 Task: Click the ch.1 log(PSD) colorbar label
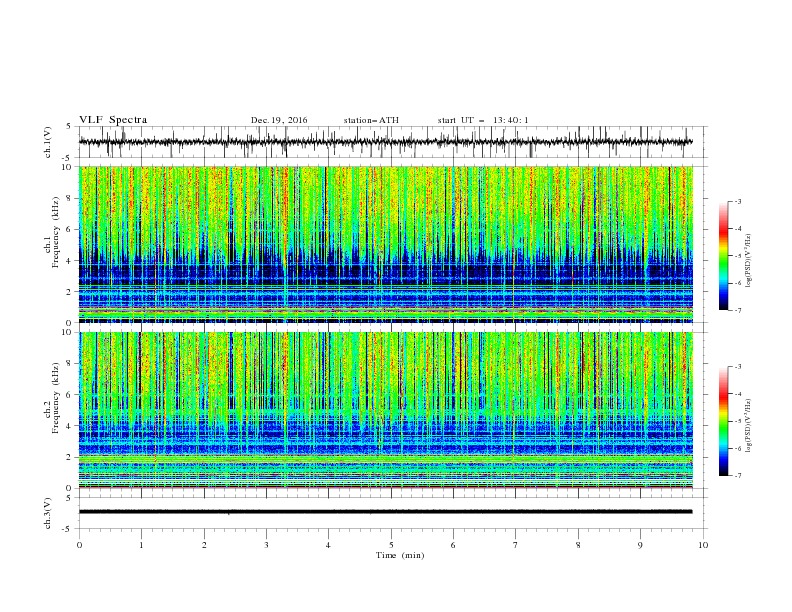click(749, 261)
